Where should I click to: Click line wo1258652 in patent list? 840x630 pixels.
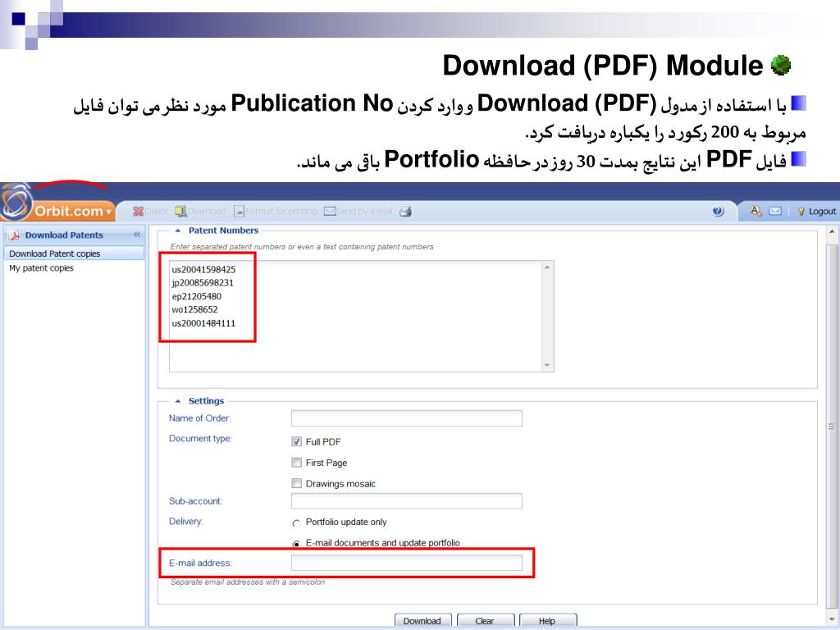click(x=194, y=309)
